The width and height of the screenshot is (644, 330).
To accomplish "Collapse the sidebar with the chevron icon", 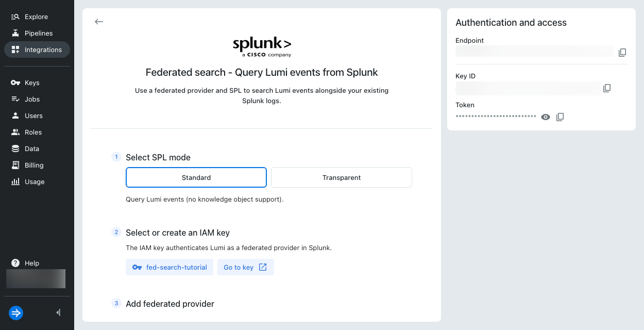I will pos(58,312).
